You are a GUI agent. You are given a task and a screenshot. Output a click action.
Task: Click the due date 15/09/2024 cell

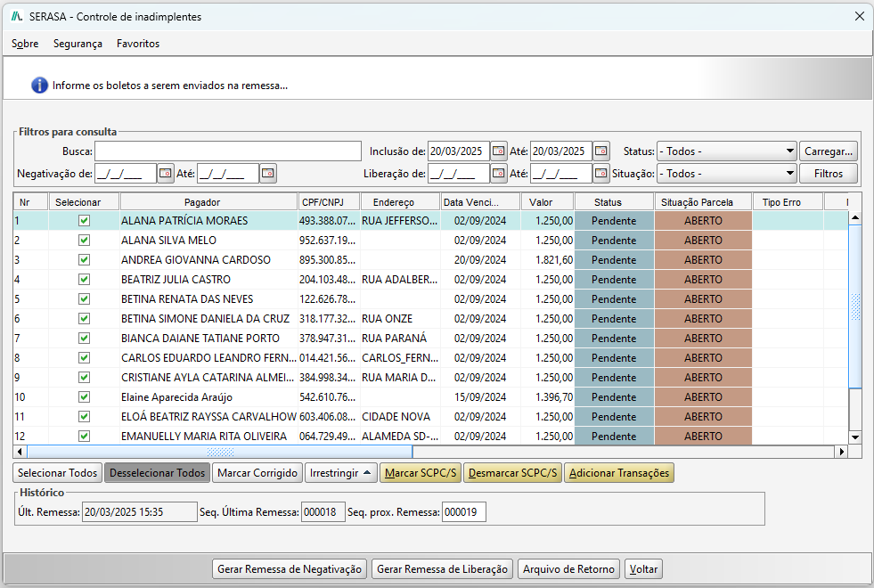tap(480, 396)
